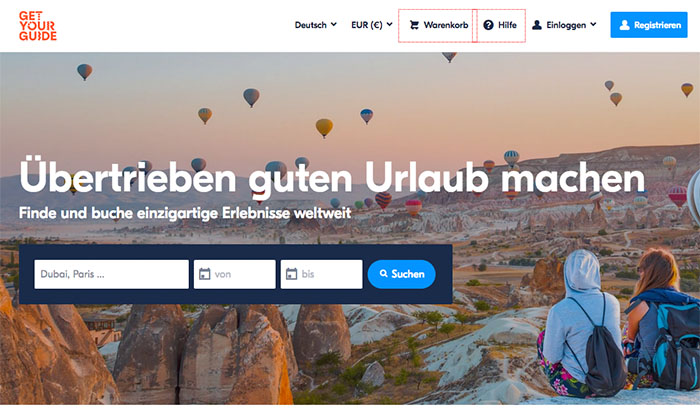Click the magnifier icon on Suchen button

click(383, 273)
